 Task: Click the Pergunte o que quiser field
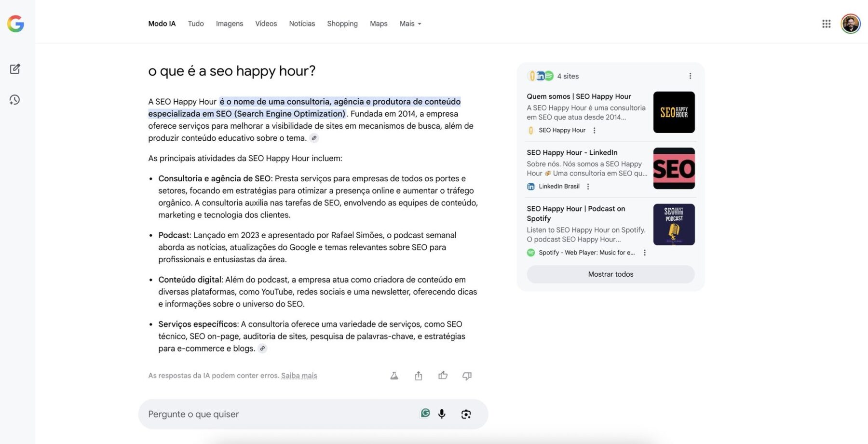tap(280, 414)
